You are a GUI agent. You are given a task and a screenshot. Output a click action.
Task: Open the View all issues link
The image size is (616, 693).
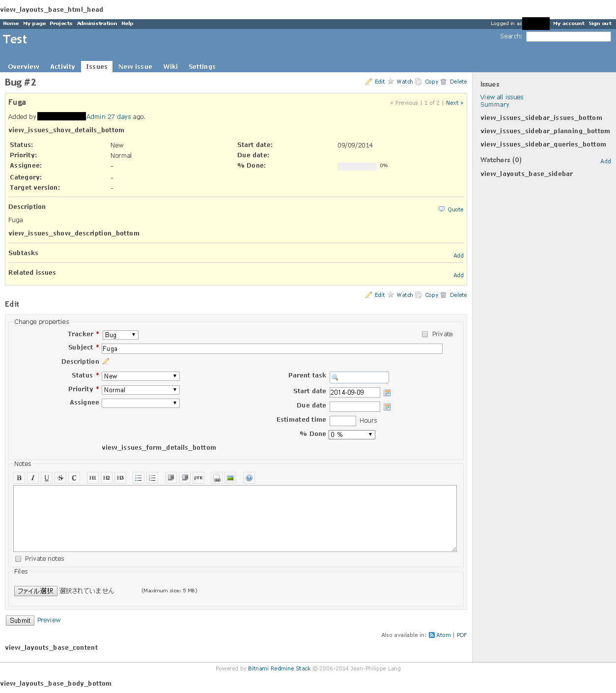tap(502, 97)
